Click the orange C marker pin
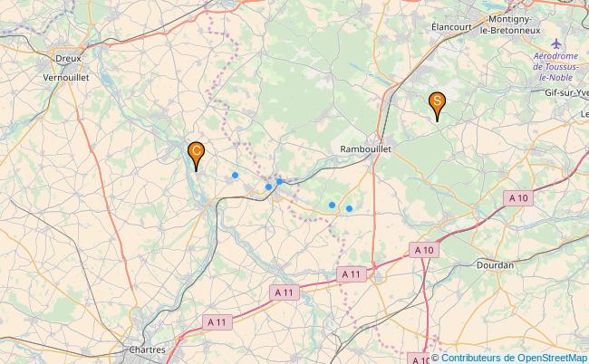The image size is (589, 364). [196, 156]
